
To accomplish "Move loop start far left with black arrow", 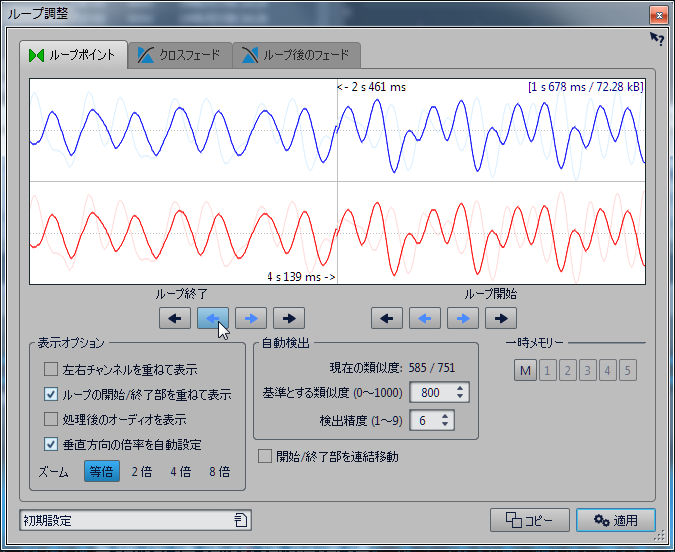I will pos(387,318).
